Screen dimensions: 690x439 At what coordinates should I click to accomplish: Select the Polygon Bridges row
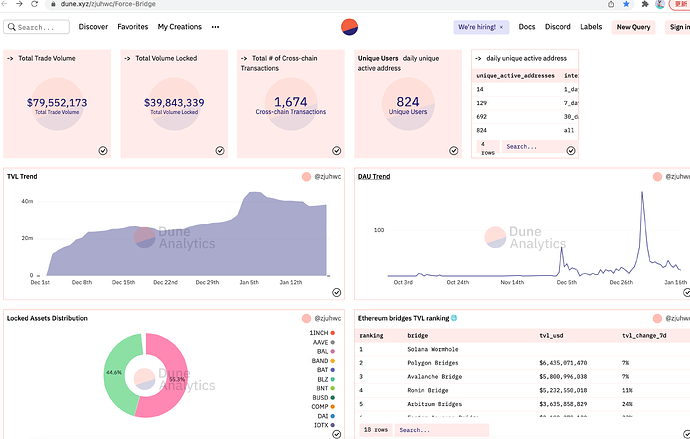point(522,363)
